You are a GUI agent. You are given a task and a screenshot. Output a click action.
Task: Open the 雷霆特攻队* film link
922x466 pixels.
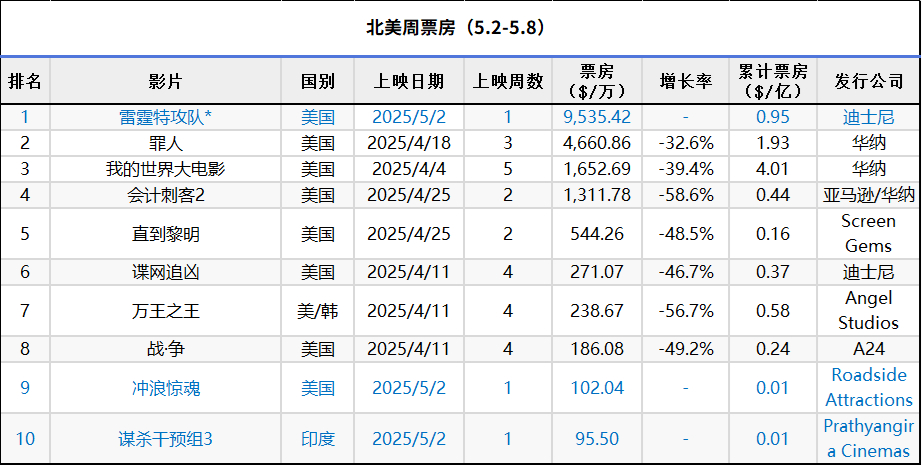point(165,117)
